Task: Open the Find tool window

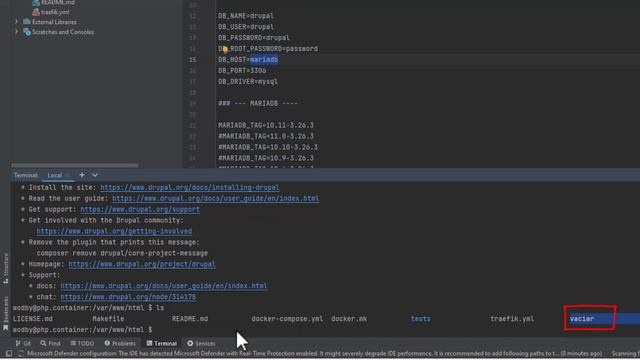Action: [x=50, y=343]
